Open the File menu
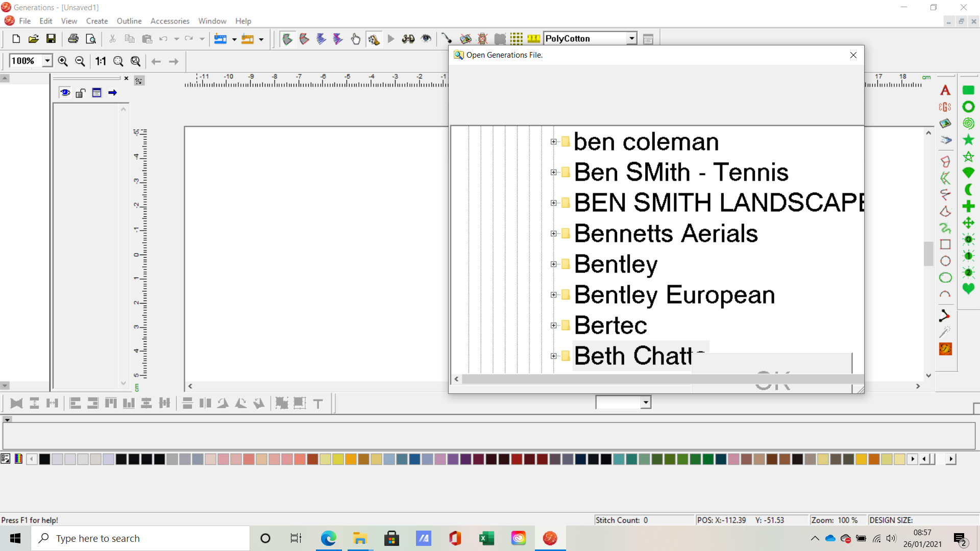This screenshot has width=980, height=551. (25, 21)
